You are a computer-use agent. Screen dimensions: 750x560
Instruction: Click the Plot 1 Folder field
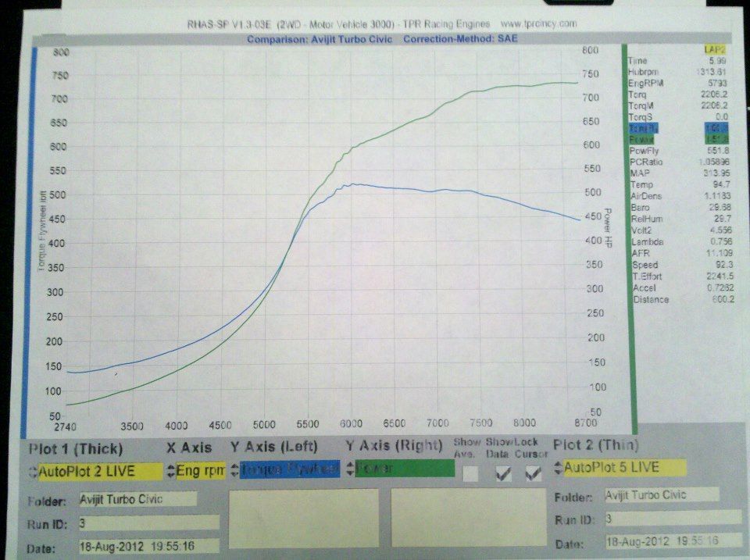pos(137,500)
